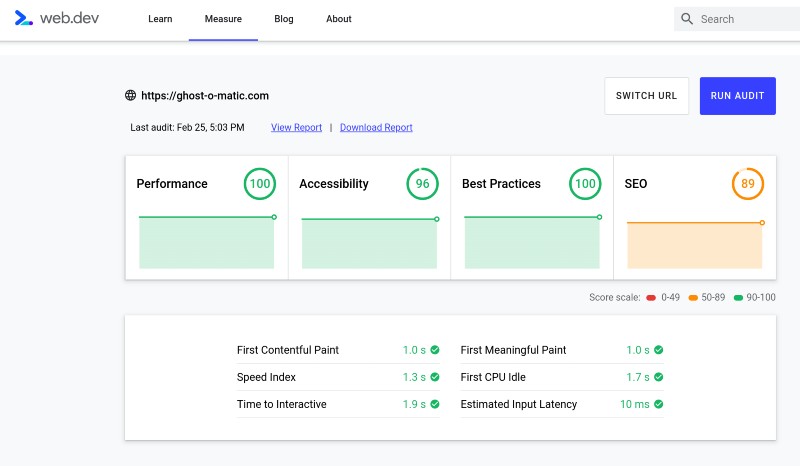Click the Best Practices card title
The width and height of the screenshot is (800, 466).
[x=501, y=184]
